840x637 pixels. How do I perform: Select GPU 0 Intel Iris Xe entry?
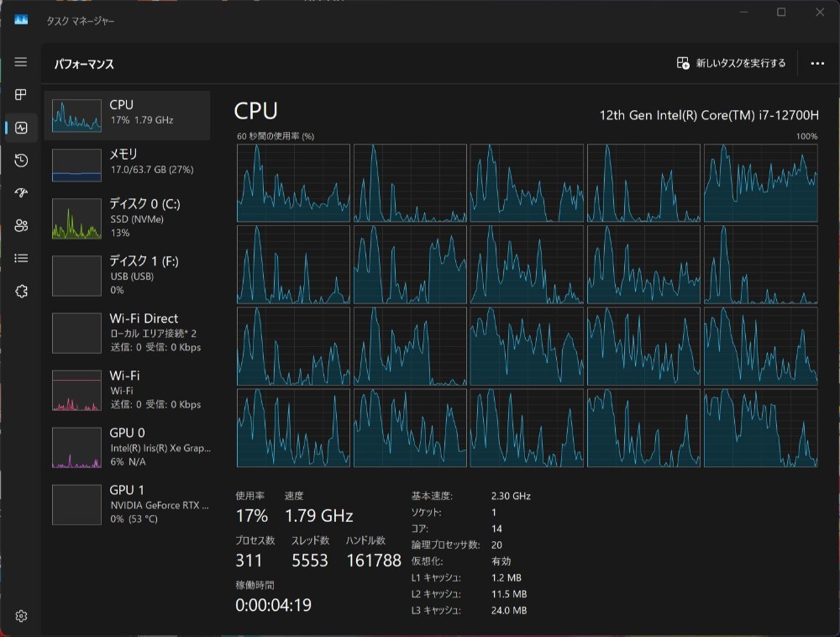click(128, 447)
